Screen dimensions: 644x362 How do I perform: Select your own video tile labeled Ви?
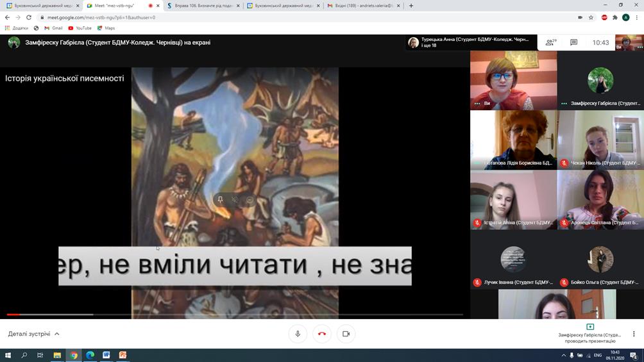513,80
